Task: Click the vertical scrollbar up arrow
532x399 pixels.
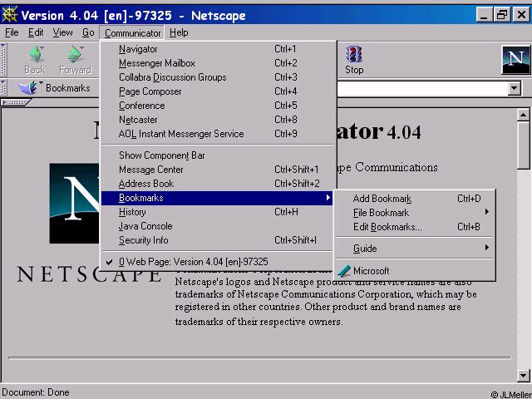Action: click(x=524, y=116)
